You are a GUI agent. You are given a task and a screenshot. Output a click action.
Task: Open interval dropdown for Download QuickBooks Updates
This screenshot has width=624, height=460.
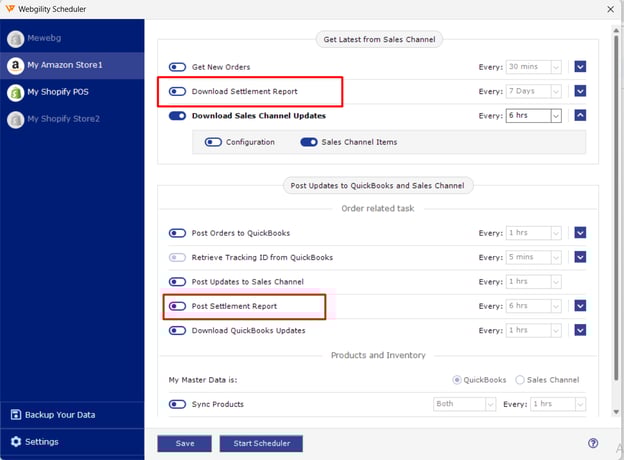pos(534,330)
